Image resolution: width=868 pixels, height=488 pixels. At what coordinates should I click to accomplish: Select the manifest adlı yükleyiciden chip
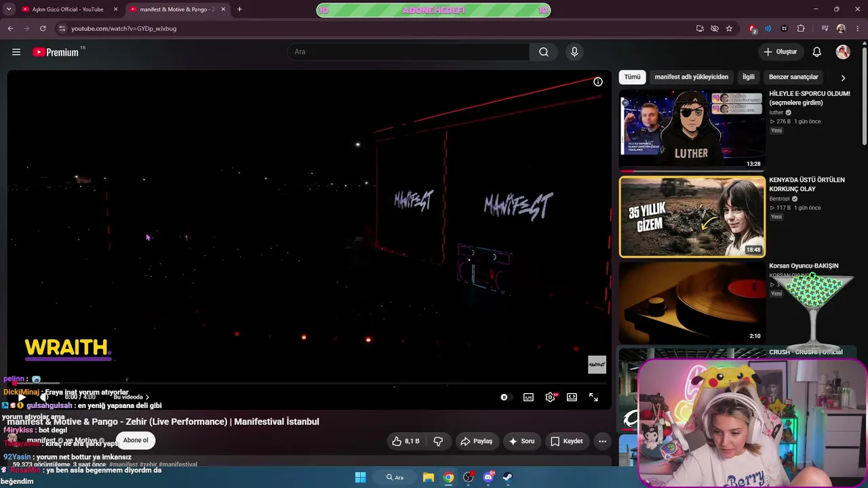691,77
